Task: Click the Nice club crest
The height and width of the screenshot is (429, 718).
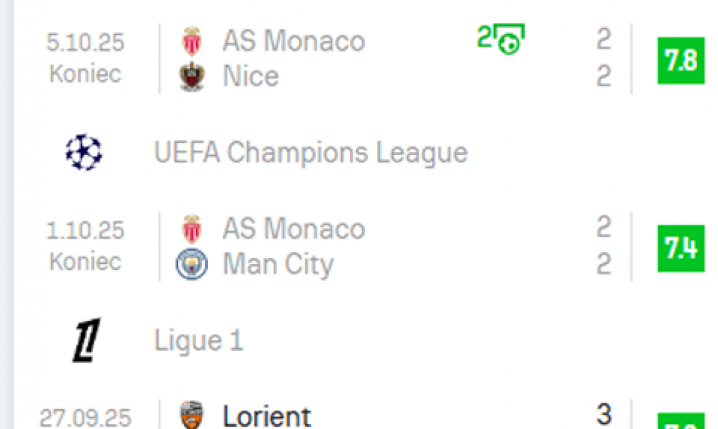Action: pos(191,76)
